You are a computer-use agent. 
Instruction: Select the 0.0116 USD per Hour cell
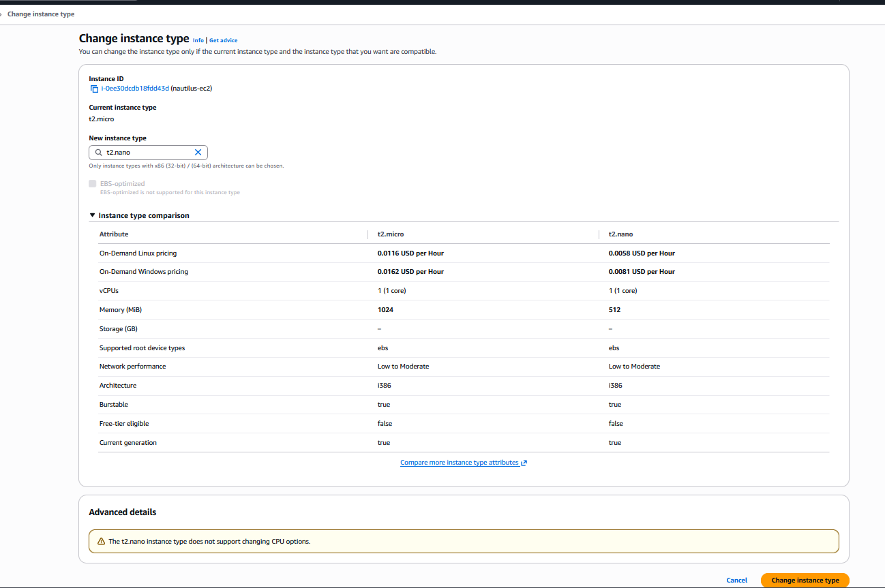click(x=410, y=253)
